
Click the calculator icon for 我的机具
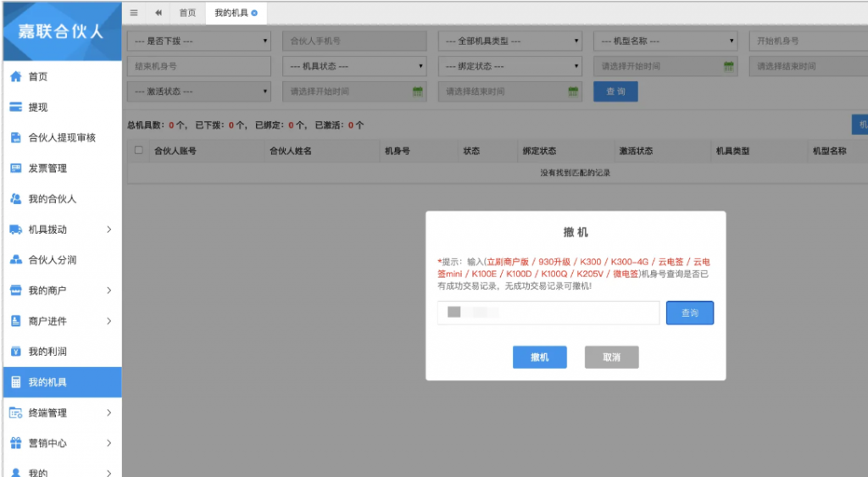(x=15, y=382)
